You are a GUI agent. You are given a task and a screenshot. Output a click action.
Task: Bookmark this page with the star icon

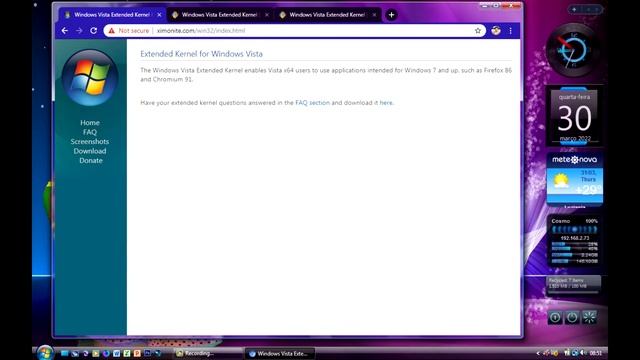[x=478, y=31]
